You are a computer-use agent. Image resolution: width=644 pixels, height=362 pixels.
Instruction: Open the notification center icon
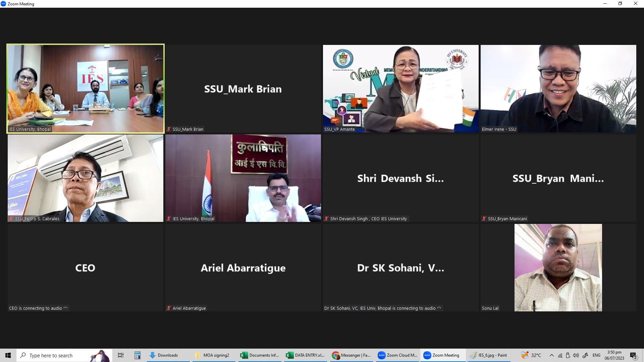coord(633,356)
